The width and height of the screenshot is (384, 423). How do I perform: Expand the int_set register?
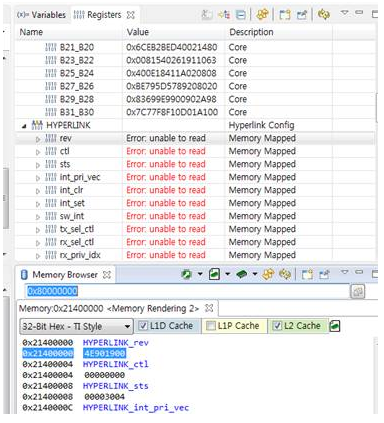pos(38,204)
